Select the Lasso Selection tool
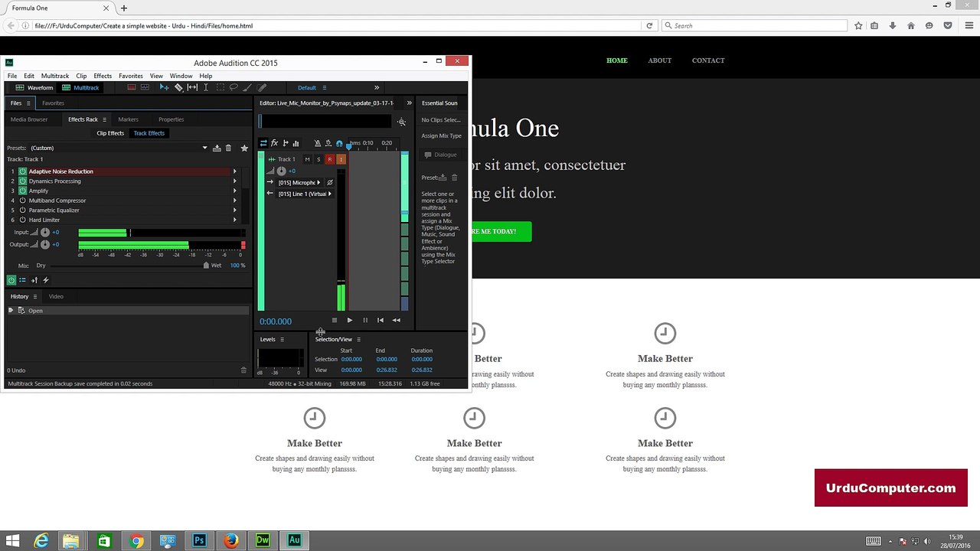 [x=234, y=87]
